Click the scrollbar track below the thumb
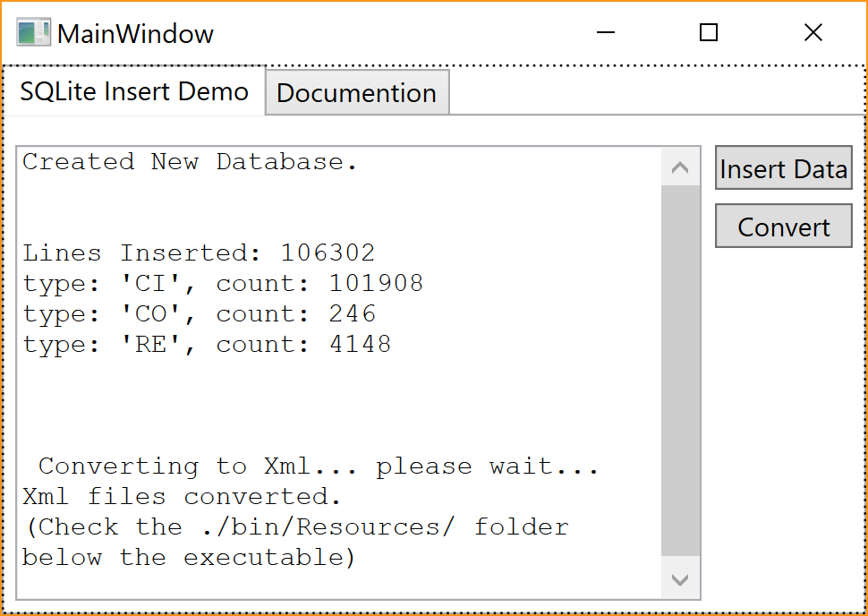Image resolution: width=868 pixels, height=616 pixels. click(680, 537)
